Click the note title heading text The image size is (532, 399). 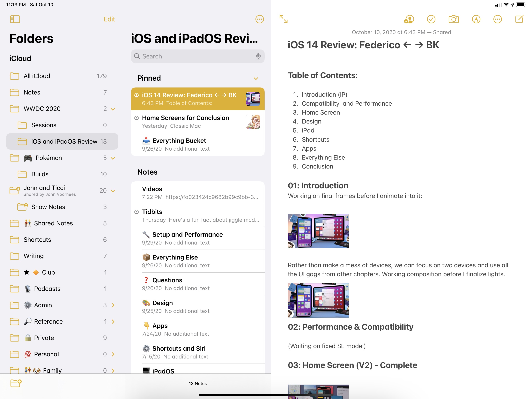click(x=363, y=45)
